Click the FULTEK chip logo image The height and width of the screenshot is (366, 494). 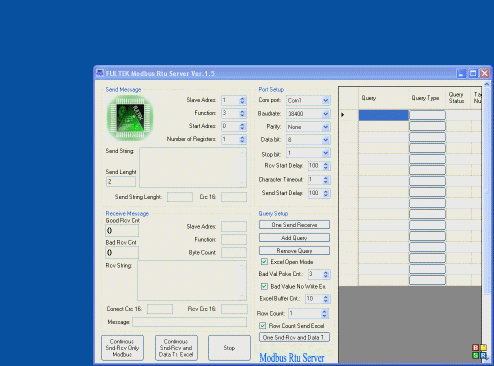coord(130,118)
